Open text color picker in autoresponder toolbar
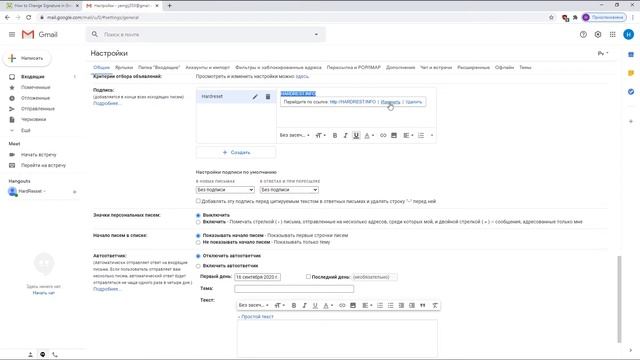Image resolution: width=640 pixels, height=360 pixels. (x=328, y=305)
